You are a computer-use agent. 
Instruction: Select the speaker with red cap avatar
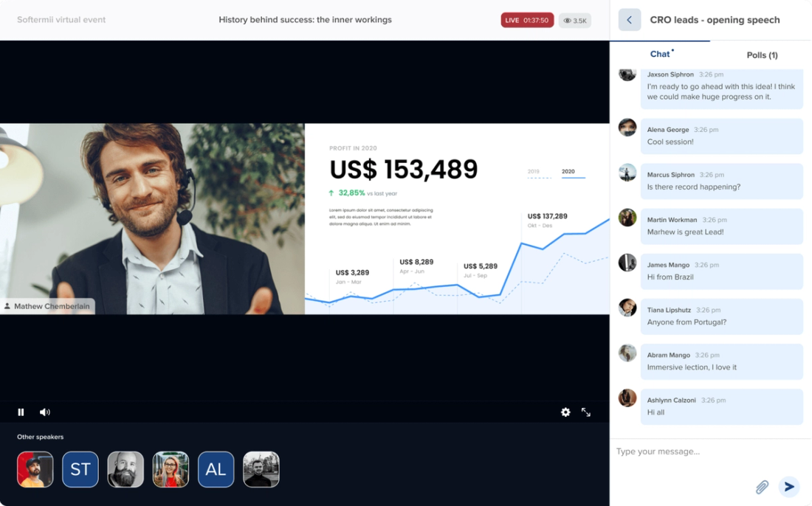point(35,469)
